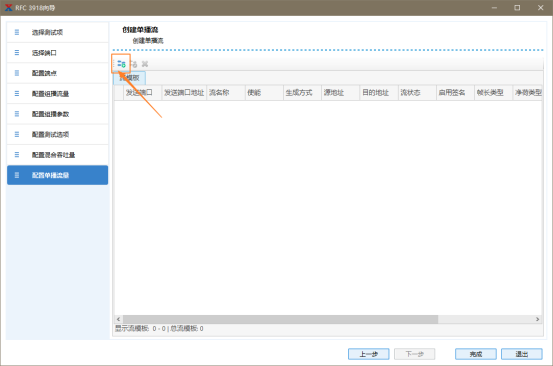Click the 显示流模板 0 - 0 status text
Screen dimensions: 553x366
tap(140, 329)
